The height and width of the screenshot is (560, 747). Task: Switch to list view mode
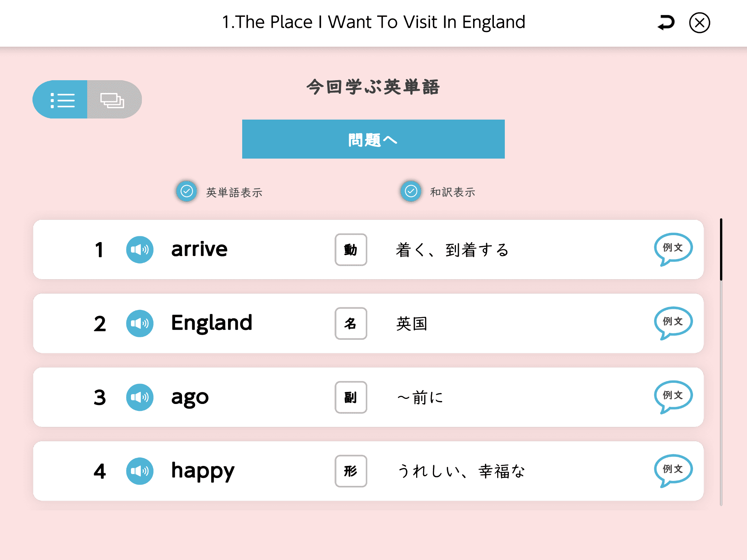(x=61, y=100)
